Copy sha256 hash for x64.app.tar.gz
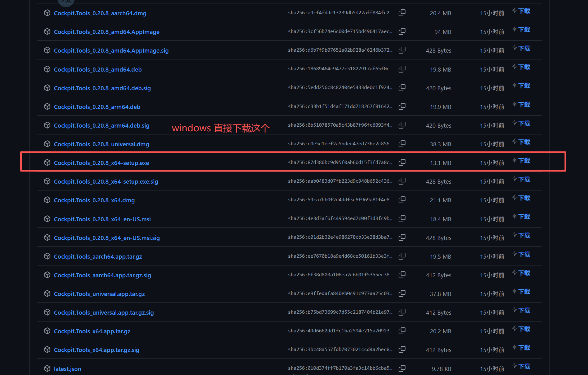 402,331
